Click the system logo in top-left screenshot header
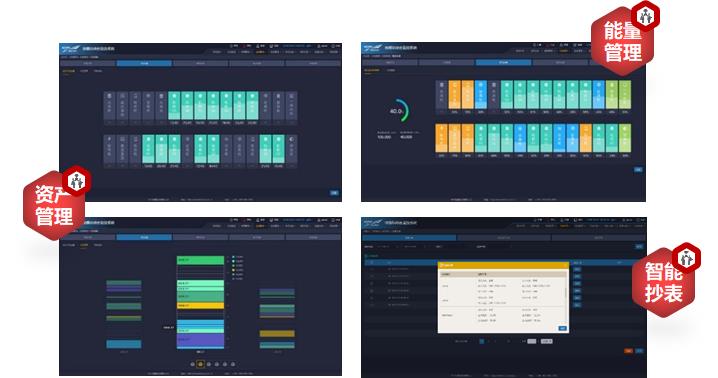718x378 pixels. coord(72,49)
